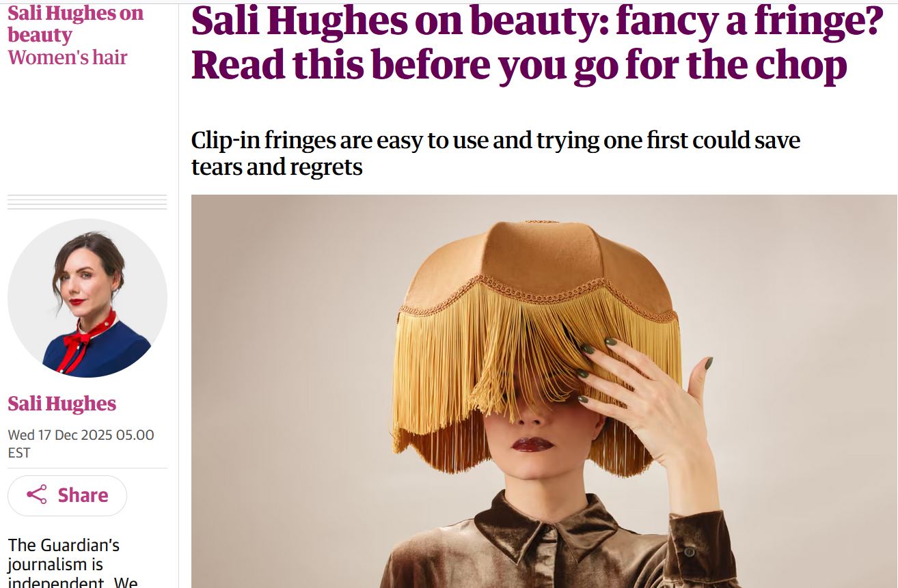Click the standfirst about clip-in fringes
898x588 pixels.
(x=495, y=153)
